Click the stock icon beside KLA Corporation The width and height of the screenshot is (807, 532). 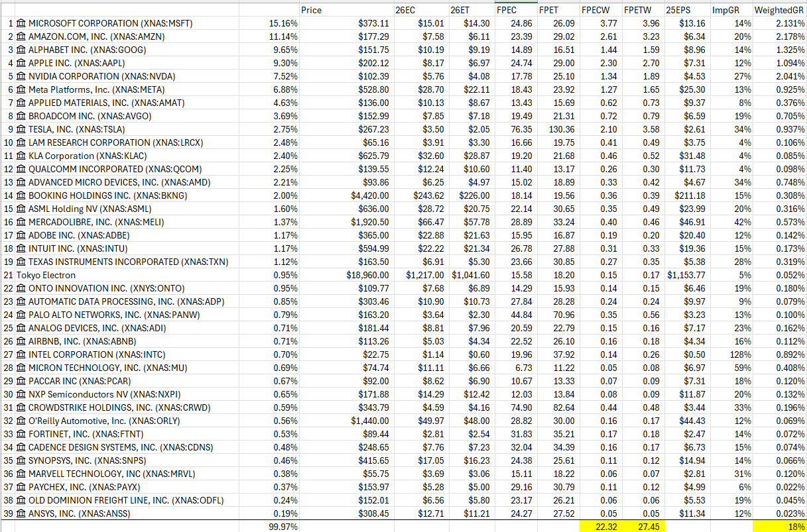(x=21, y=156)
